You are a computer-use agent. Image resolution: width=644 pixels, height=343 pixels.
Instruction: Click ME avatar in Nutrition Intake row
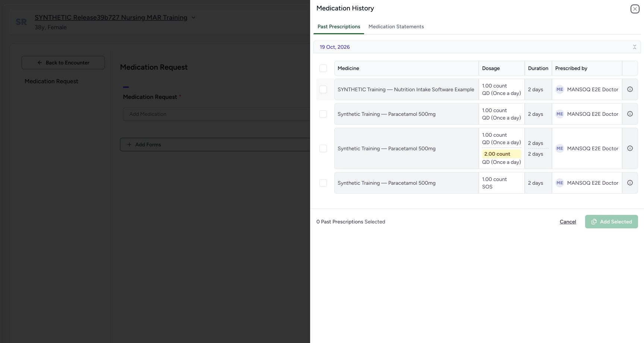tap(560, 89)
